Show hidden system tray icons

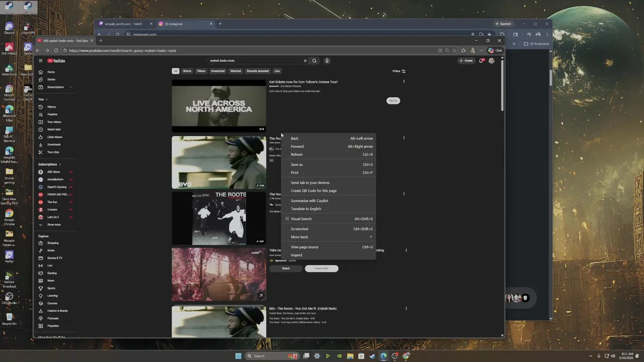click(x=592, y=356)
